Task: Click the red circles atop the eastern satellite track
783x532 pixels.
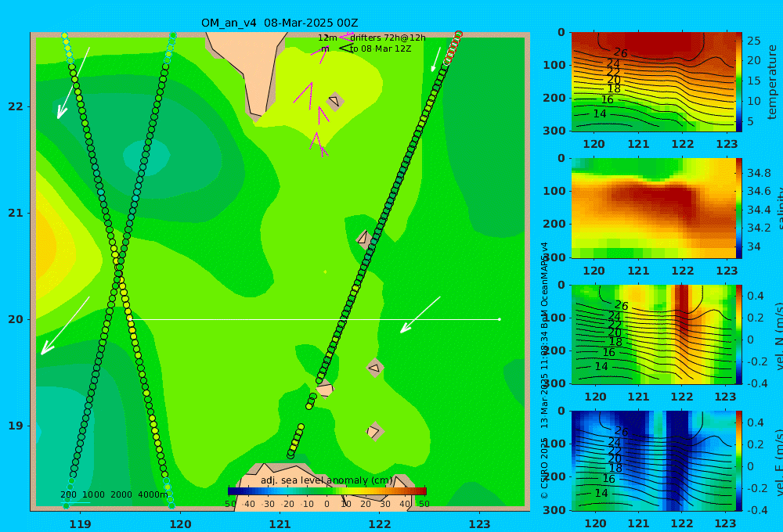Action: click(453, 48)
